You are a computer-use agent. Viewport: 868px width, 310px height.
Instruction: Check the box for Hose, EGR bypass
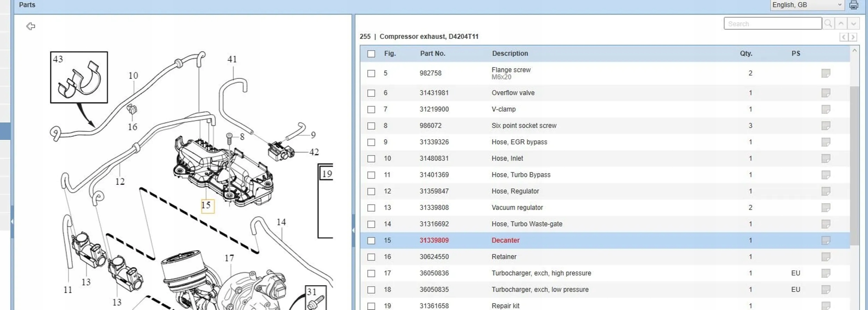[371, 142]
